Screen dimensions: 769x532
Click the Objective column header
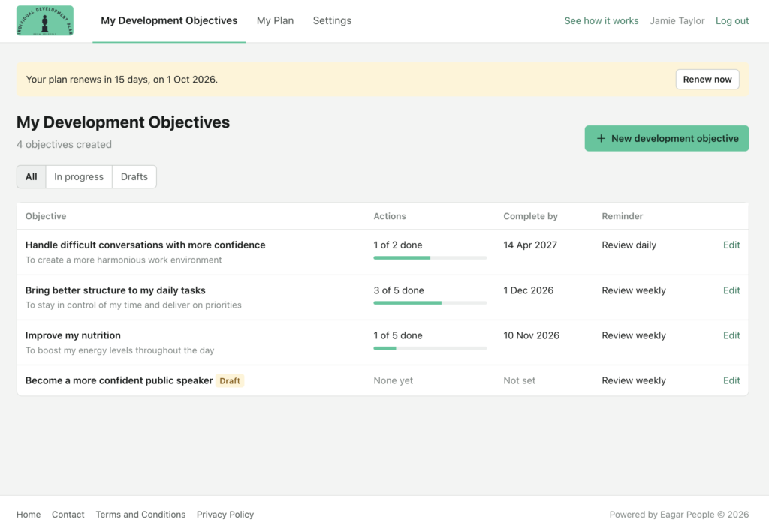tap(46, 216)
